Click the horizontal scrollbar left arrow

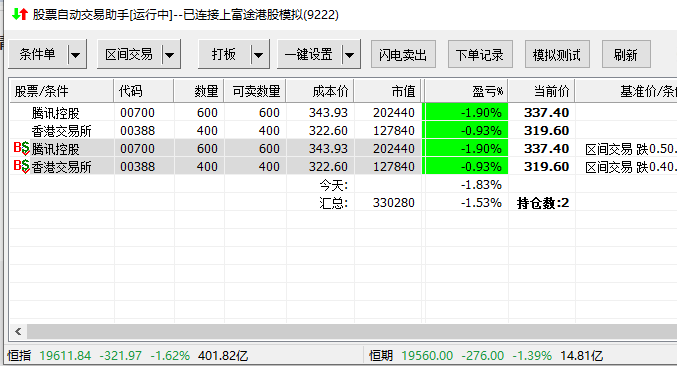[x=18, y=331]
